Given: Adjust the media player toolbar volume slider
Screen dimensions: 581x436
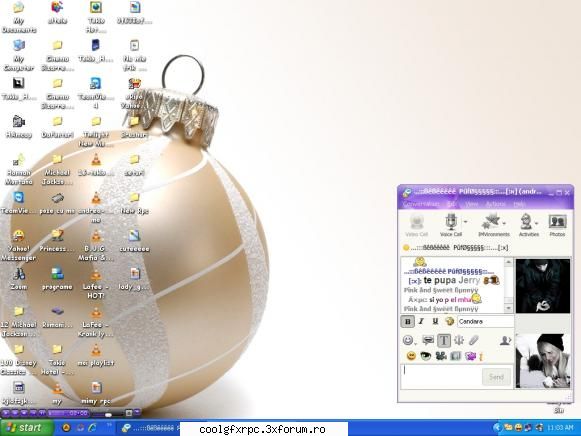Looking at the screenshot, I should 108,414.
